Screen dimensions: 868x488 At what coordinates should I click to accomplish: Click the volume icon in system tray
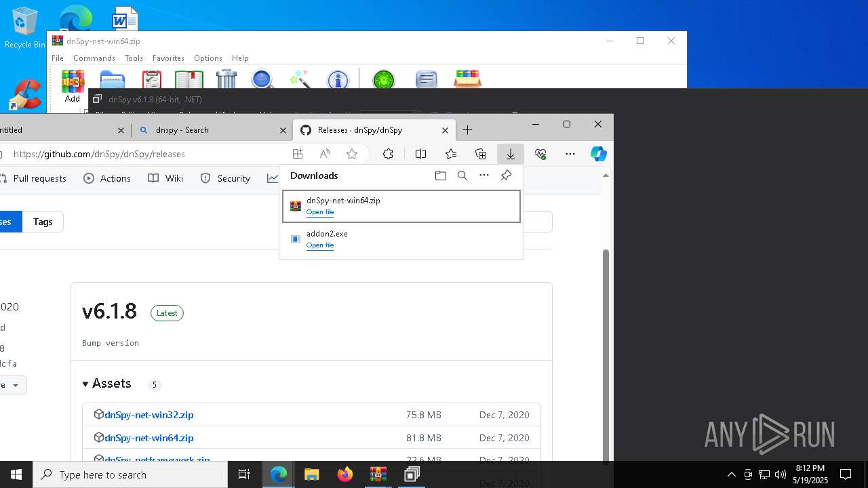[781, 474]
